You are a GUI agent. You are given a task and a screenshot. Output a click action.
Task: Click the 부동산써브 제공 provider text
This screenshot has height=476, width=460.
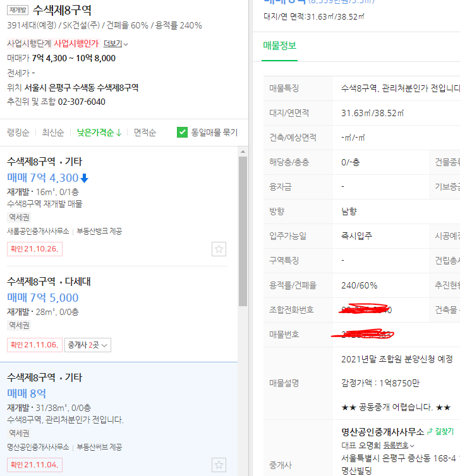[x=99, y=447]
